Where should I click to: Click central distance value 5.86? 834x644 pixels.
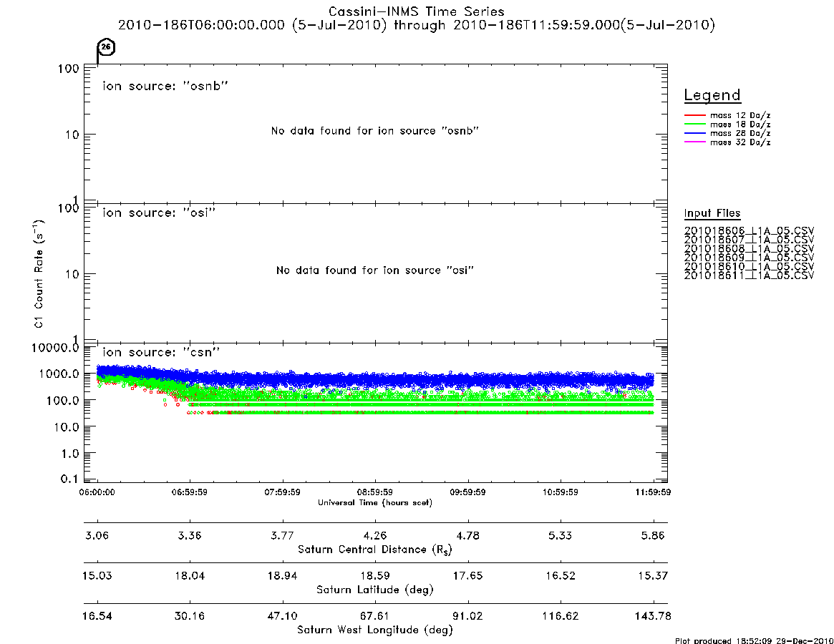pos(653,535)
